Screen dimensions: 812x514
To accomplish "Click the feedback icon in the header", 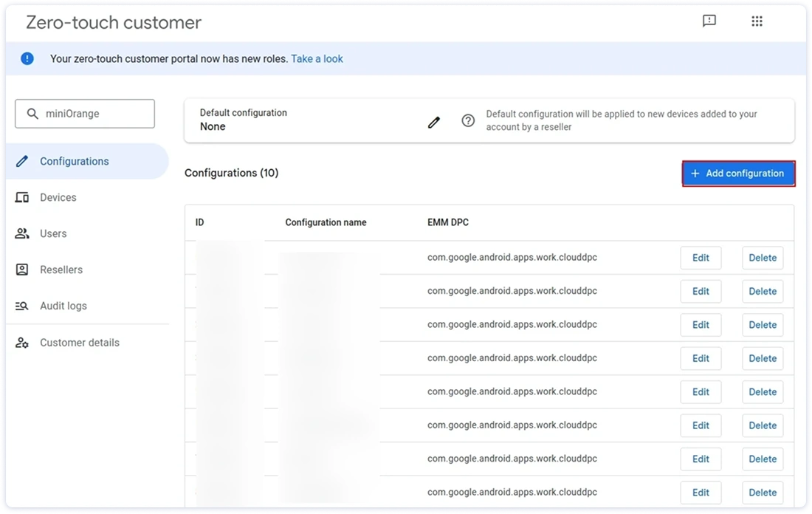I will point(709,21).
